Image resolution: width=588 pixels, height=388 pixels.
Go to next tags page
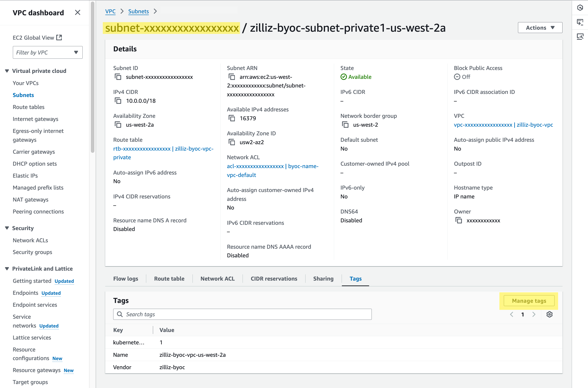coord(534,314)
